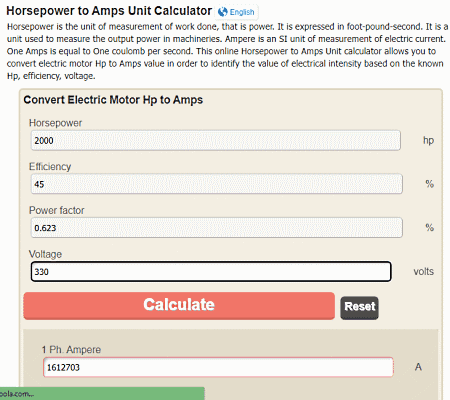450x400 pixels.
Task: Click the 1 Ph. Ampere result field
Action: pos(218,367)
